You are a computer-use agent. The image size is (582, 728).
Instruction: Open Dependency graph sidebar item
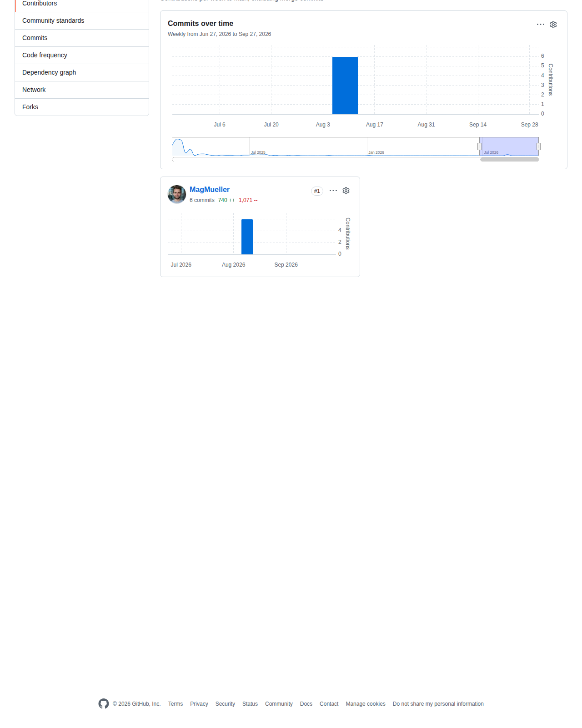click(x=82, y=73)
